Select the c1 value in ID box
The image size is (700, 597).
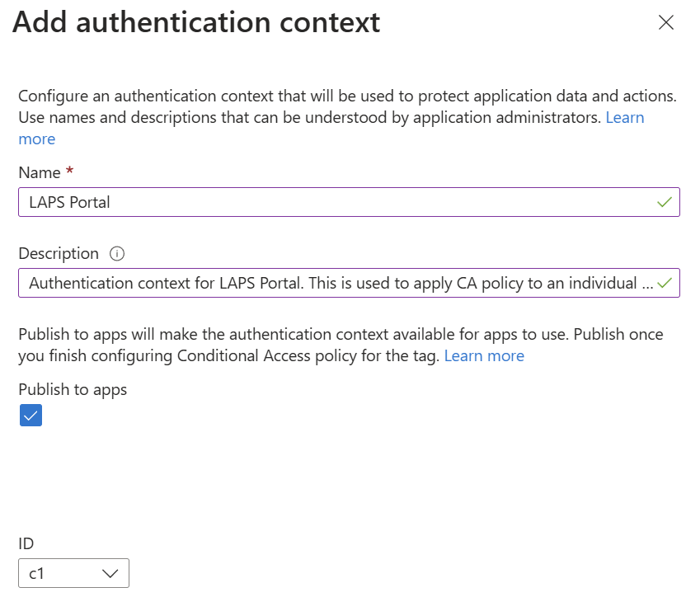[37, 573]
